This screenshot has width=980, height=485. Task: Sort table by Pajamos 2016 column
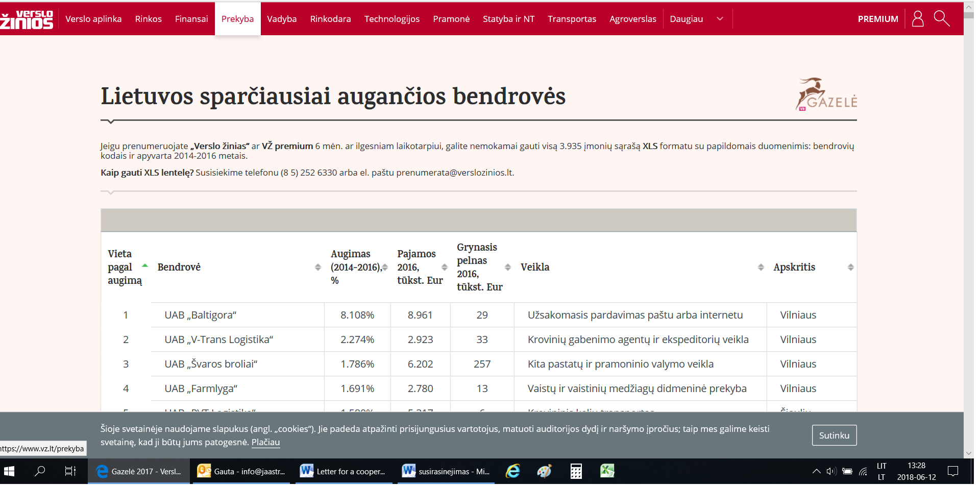[445, 267]
